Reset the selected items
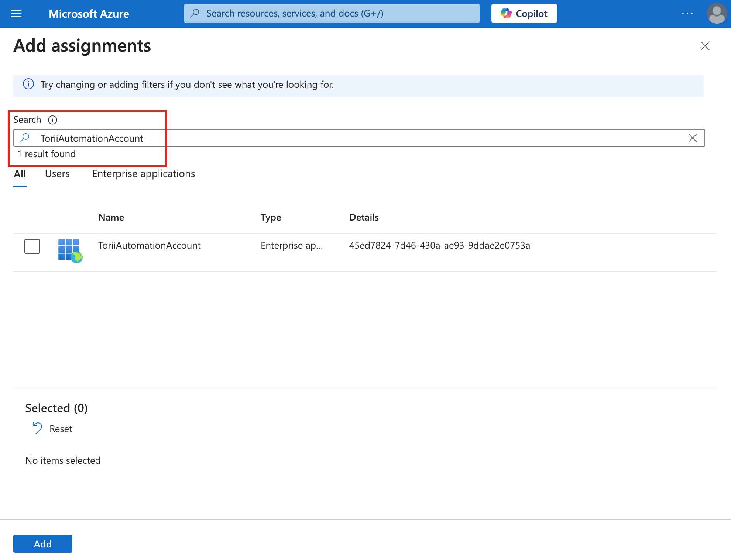731x560 pixels. (x=53, y=428)
